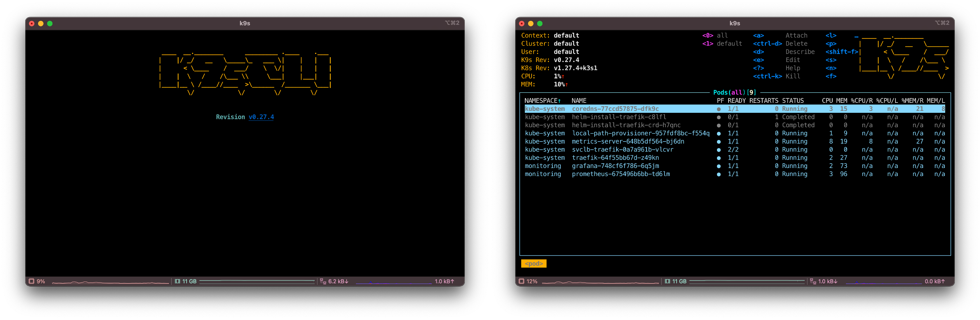Viewport: 980px width, 320px height.
Task: Click the <1> default namespace shortcut
Action: tap(722, 44)
